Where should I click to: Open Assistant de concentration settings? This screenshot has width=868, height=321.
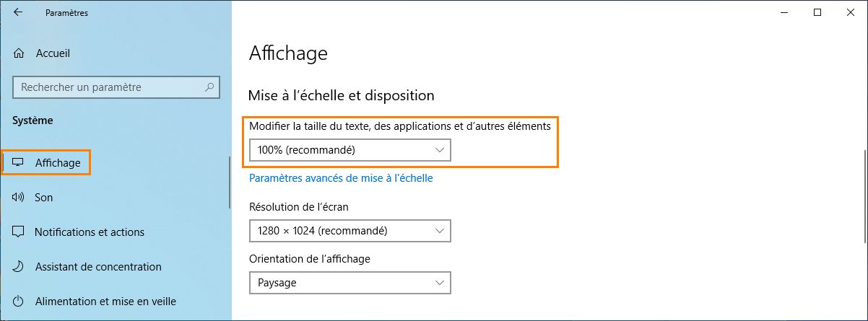tap(98, 267)
